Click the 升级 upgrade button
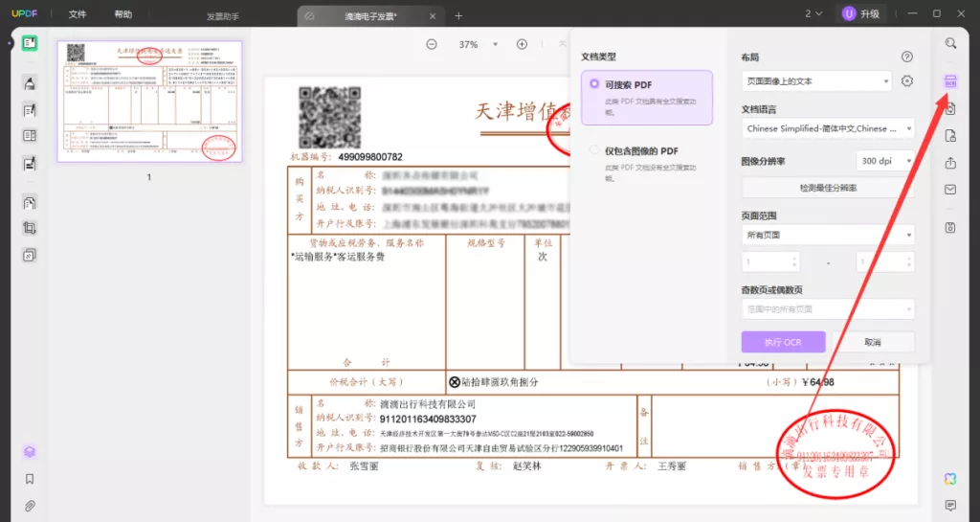Screen dimensions: 980x522 click(862, 13)
